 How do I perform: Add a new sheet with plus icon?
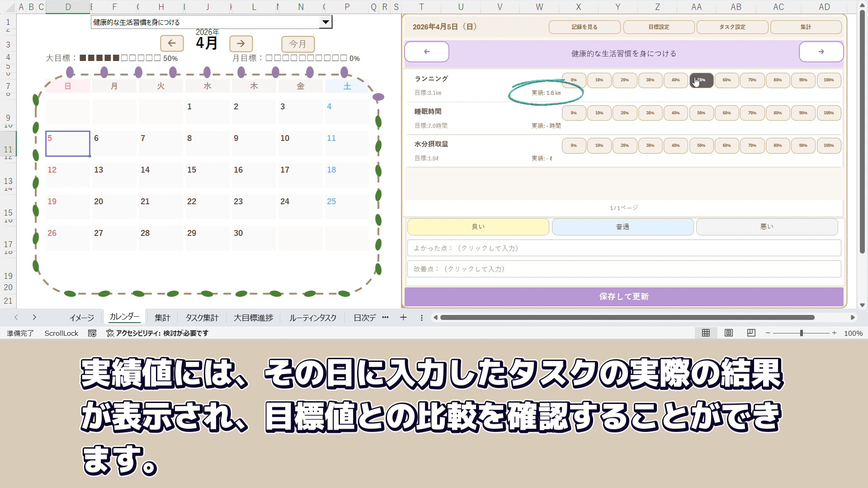(403, 318)
